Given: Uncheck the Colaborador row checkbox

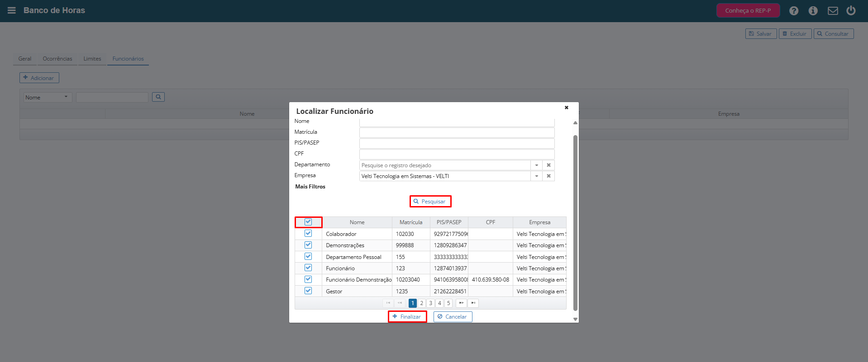Looking at the screenshot, I should [x=308, y=233].
